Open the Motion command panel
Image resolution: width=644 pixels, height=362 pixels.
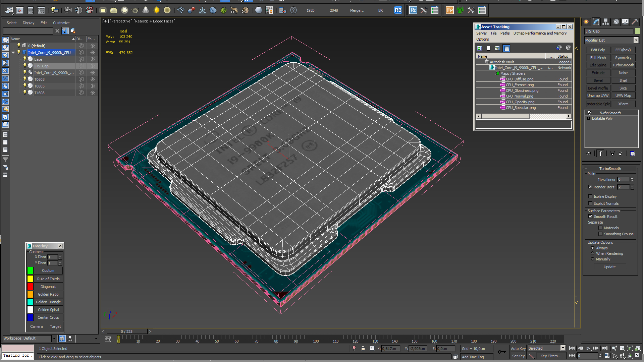tap(616, 22)
